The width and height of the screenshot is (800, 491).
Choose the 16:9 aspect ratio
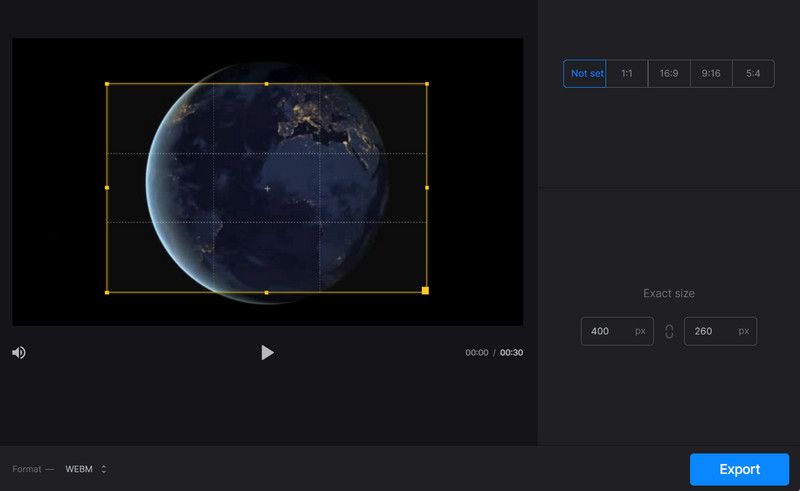pyautogui.click(x=669, y=73)
